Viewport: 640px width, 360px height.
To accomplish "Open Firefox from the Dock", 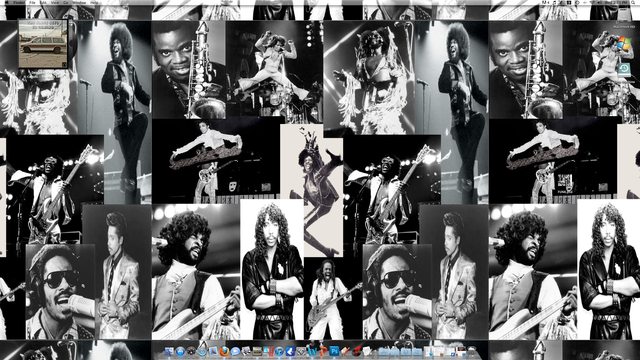I will point(224,351).
